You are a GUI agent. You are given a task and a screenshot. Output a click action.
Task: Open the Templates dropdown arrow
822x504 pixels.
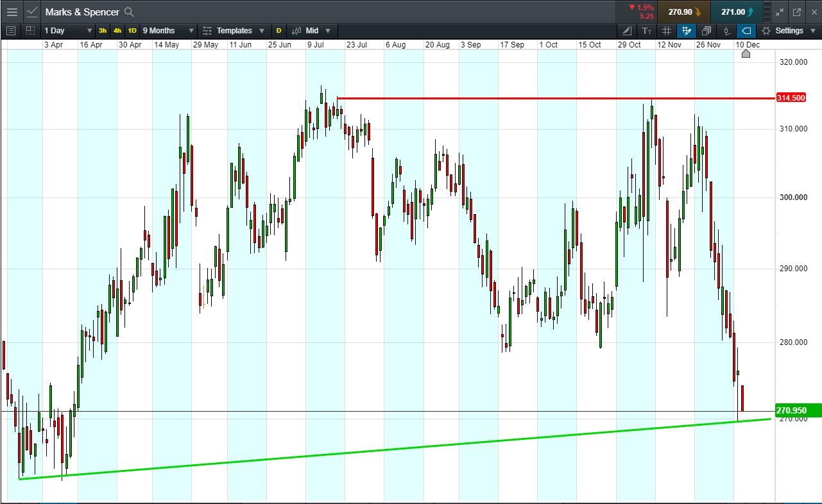pyautogui.click(x=262, y=31)
